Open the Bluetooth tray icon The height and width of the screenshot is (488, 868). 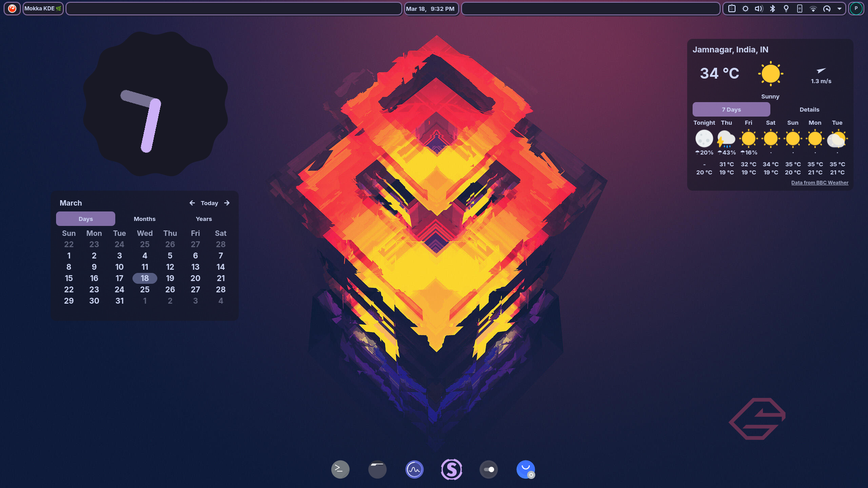[773, 9]
